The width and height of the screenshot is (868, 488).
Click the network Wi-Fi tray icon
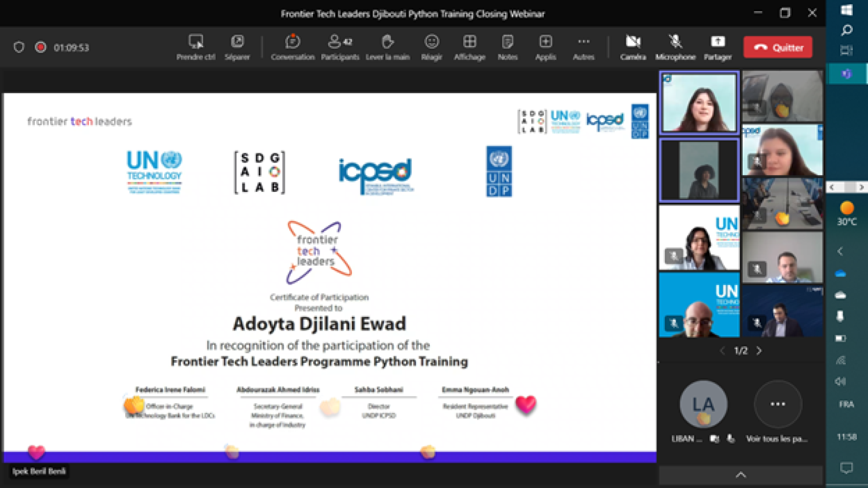(x=841, y=360)
